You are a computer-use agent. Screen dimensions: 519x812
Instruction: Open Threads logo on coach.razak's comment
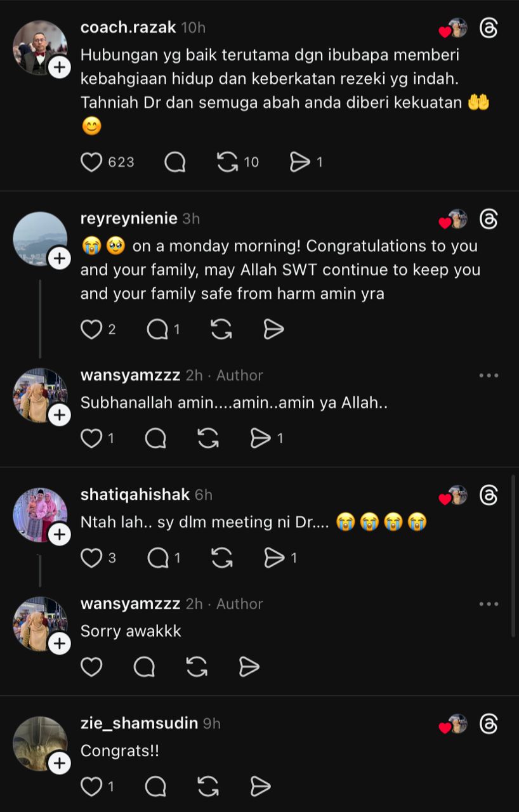click(x=489, y=29)
